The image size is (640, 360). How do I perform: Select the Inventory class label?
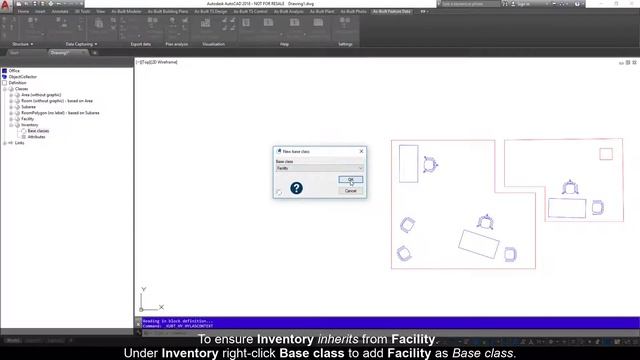point(29,125)
